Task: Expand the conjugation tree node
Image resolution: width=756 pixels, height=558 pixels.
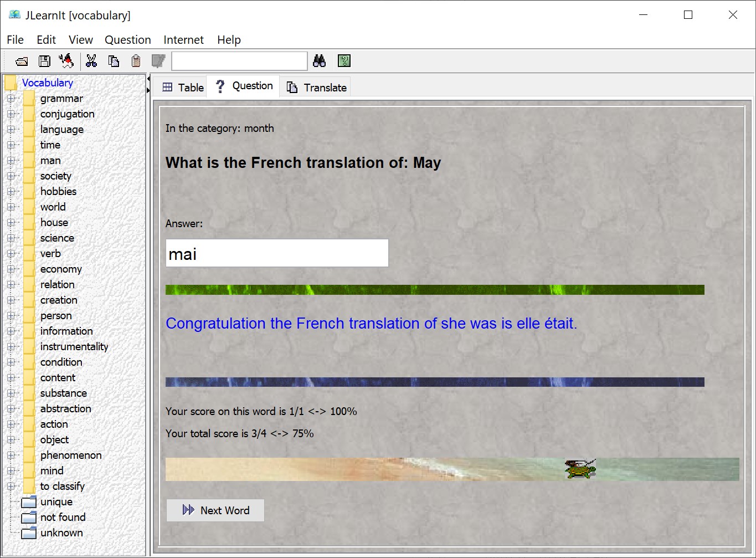Action: click(x=11, y=114)
